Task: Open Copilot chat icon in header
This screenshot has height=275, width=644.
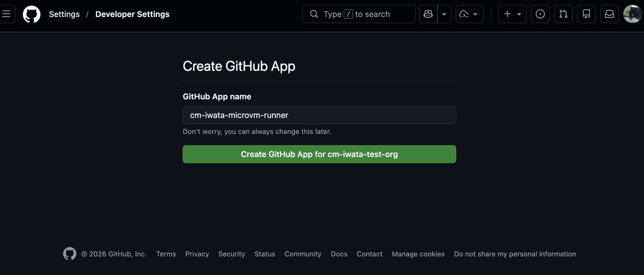Action: [428, 14]
